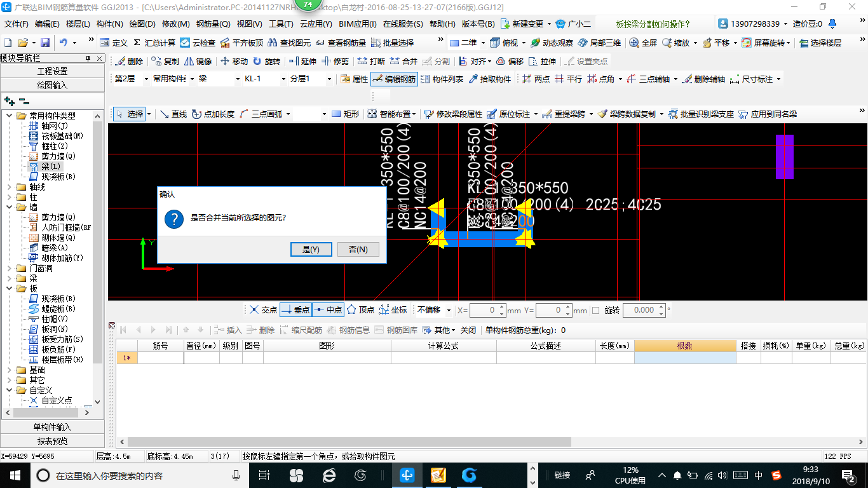868x488 pixels.
Task: Activate 动态观察 dynamic observe tool
Action: tap(552, 43)
